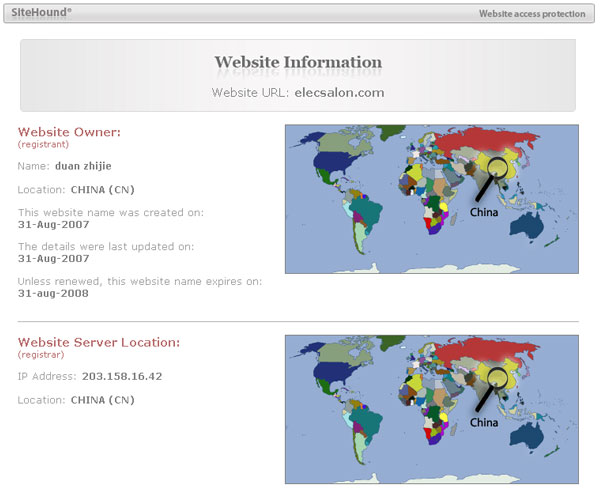600x491 pixels.
Task: Click owner Location 'CHINA (CN)' value
Action: (x=103, y=190)
